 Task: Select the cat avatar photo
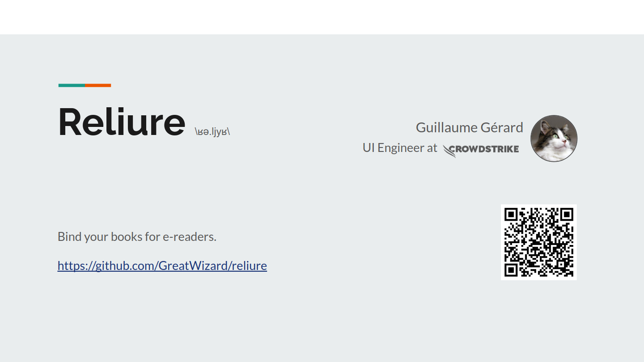click(x=554, y=138)
